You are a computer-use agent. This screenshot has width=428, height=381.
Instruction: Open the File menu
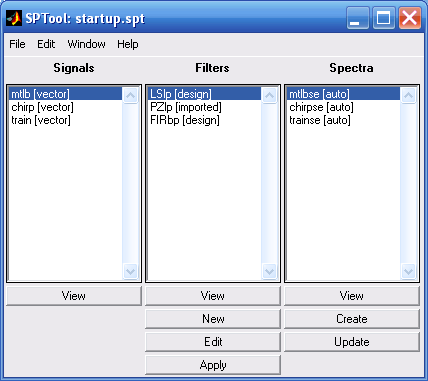pos(17,44)
